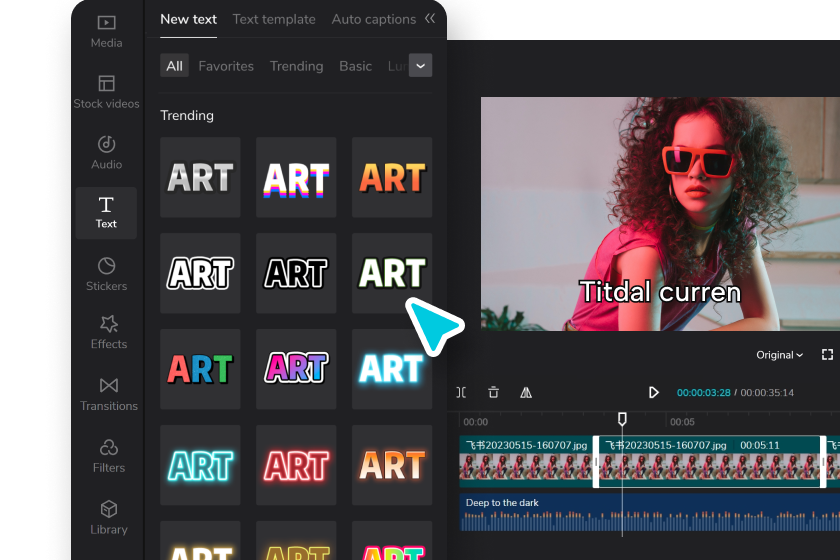The image size is (840, 560).
Task: Toggle fullscreen preview icon
Action: point(827,355)
